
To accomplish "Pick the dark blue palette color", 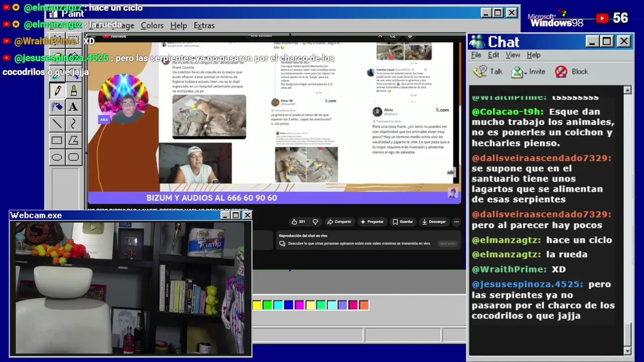I will [x=289, y=305].
